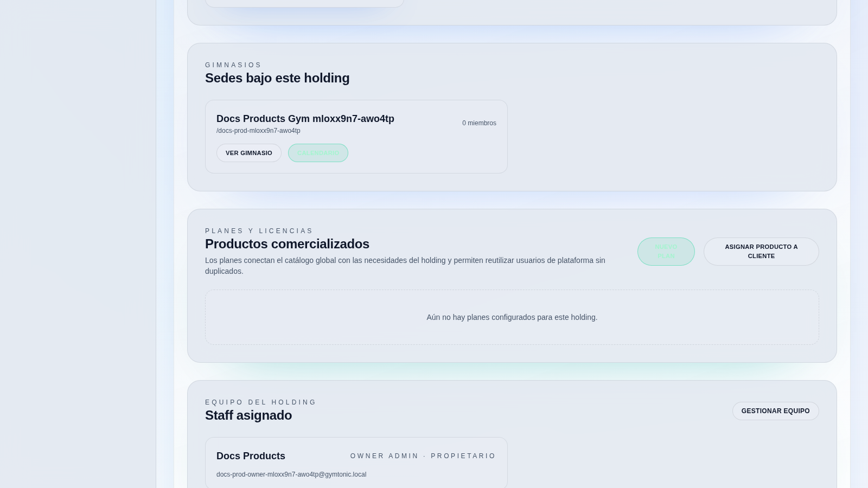Click the Sedes bajo este holding heading
This screenshot has height=488, width=868.
[x=277, y=78]
